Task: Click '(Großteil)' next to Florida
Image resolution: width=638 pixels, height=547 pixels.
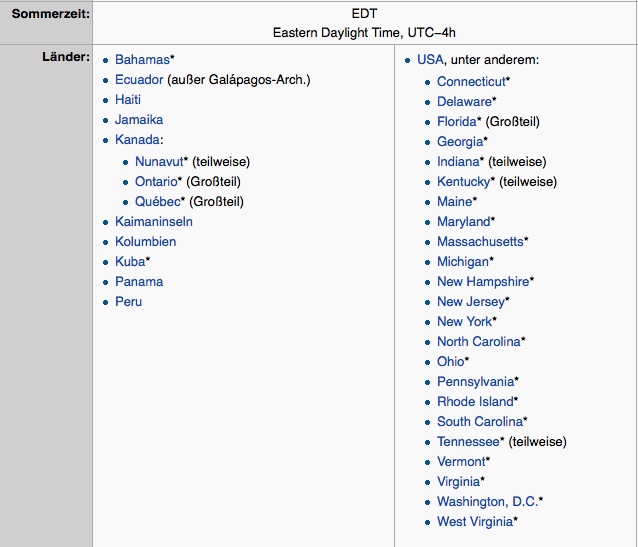Action: coord(513,122)
